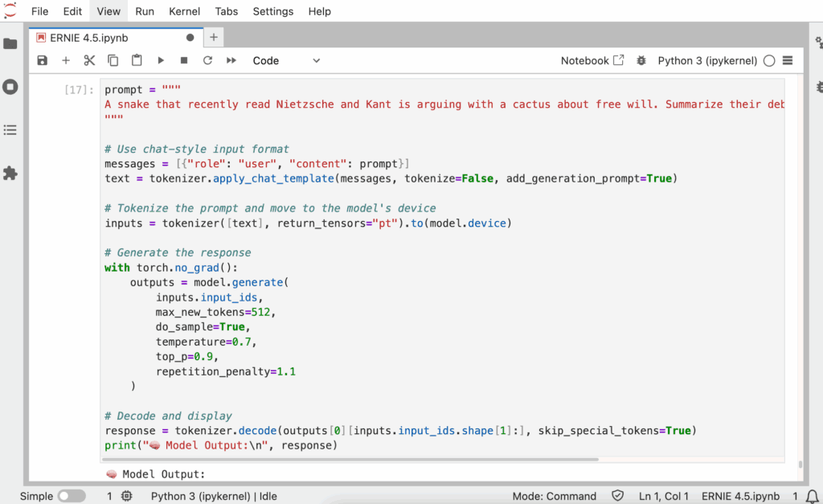The width and height of the screenshot is (823, 504).
Task: Switch kernel via Python 3 (ipykernel) toolbar button
Action: 707,60
